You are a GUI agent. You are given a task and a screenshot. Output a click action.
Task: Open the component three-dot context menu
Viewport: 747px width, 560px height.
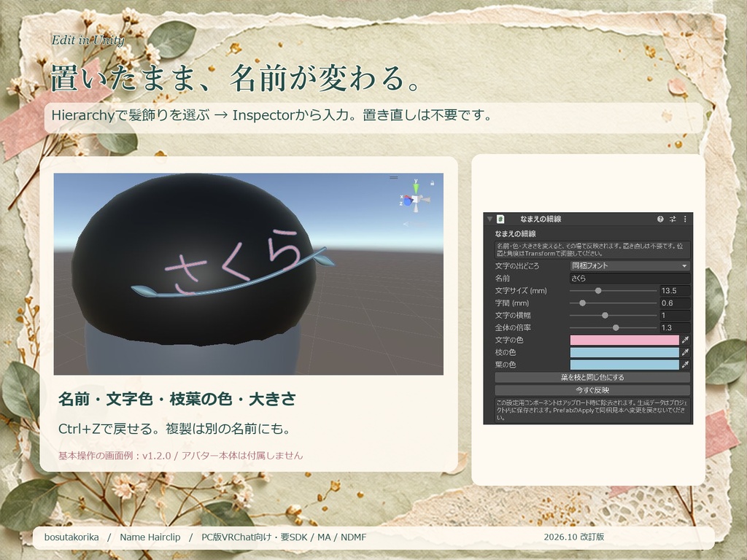[685, 219]
